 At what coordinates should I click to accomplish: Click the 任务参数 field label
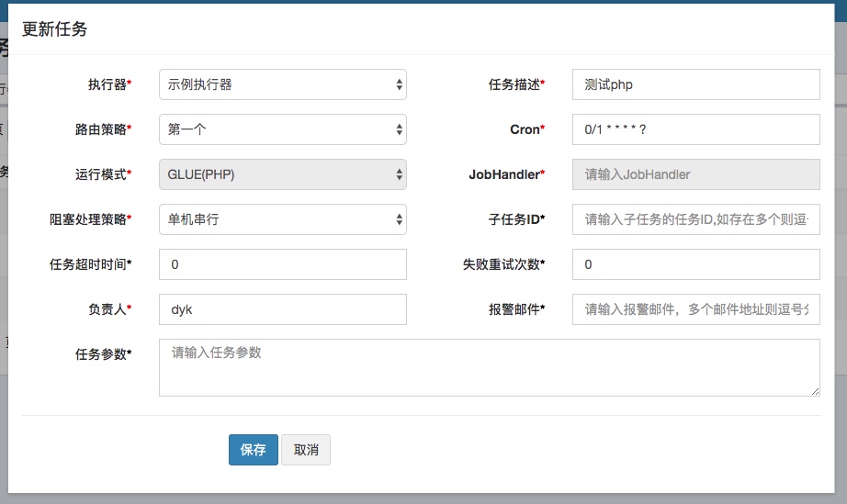pyautogui.click(x=103, y=354)
